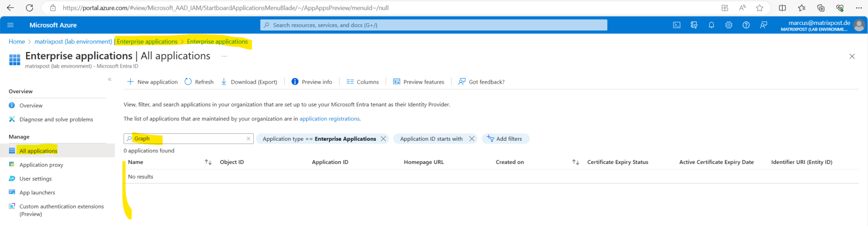Edit the Application ID starts with filter
Image resolution: width=868 pixels, height=226 pixels.
[x=431, y=138]
